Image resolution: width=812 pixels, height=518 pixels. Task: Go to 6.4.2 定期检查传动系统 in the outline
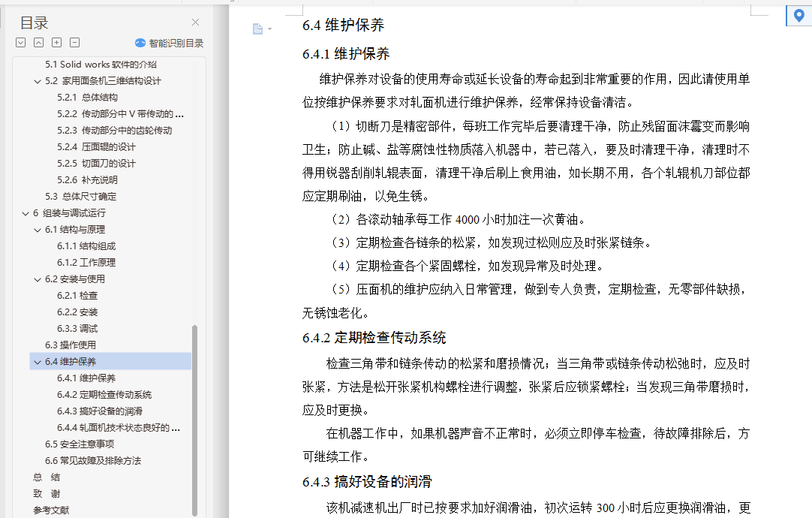click(x=104, y=395)
